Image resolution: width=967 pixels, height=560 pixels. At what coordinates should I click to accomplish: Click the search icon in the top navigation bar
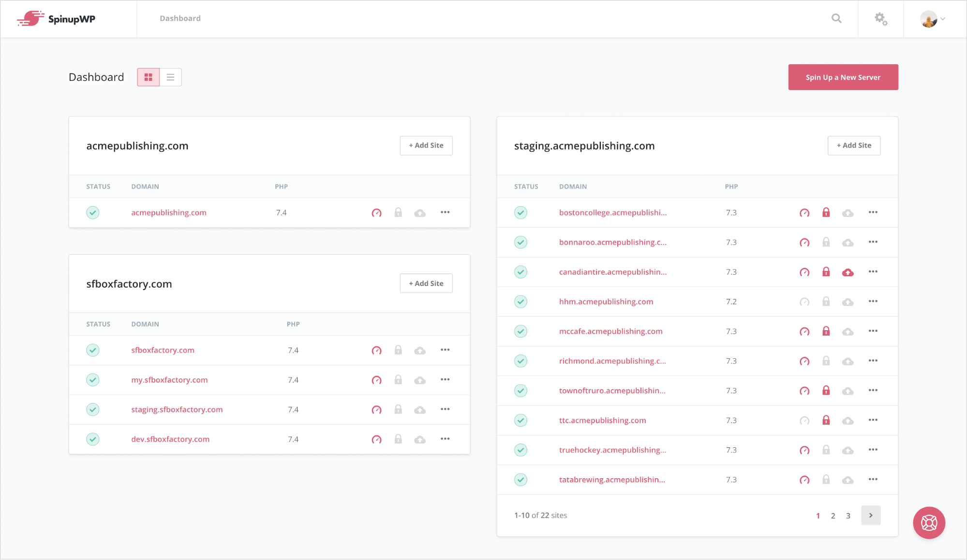pos(836,19)
